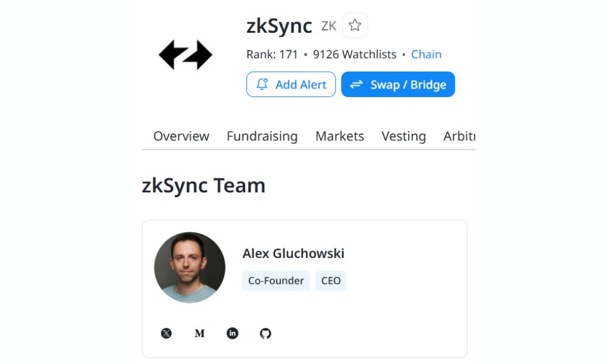Switch to the Overview tab
The image size is (607, 364).
(x=181, y=136)
